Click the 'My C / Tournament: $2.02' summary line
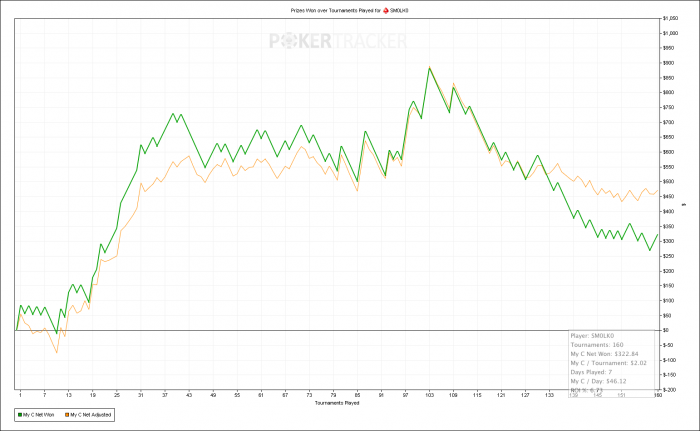 (x=608, y=363)
